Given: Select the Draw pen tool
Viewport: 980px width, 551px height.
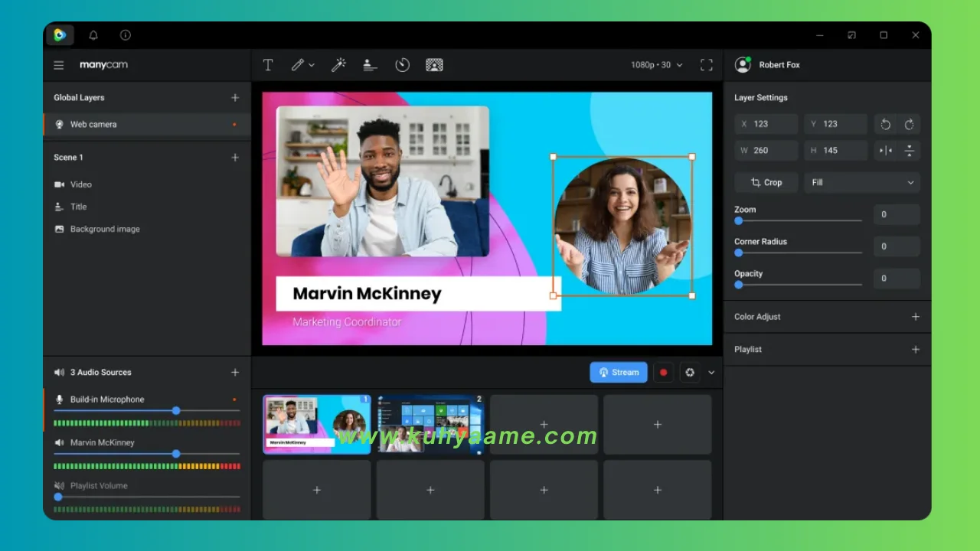Looking at the screenshot, I should pos(298,65).
